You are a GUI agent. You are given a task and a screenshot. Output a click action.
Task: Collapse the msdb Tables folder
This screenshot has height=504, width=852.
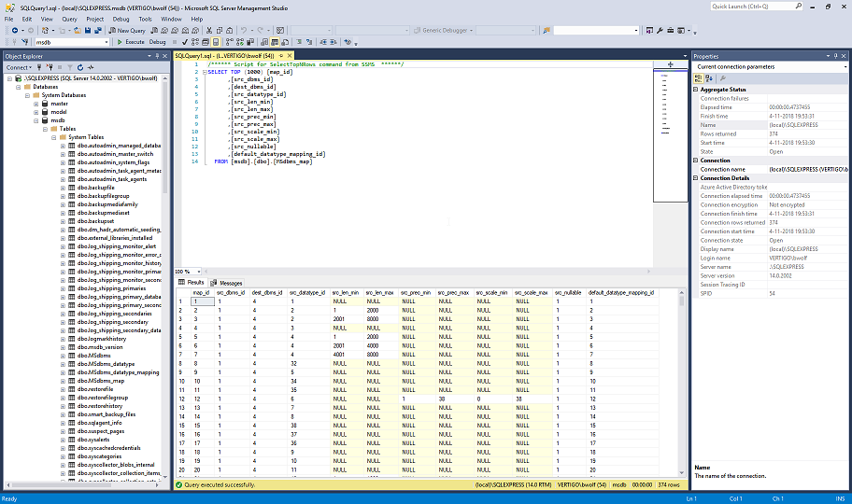coord(45,129)
